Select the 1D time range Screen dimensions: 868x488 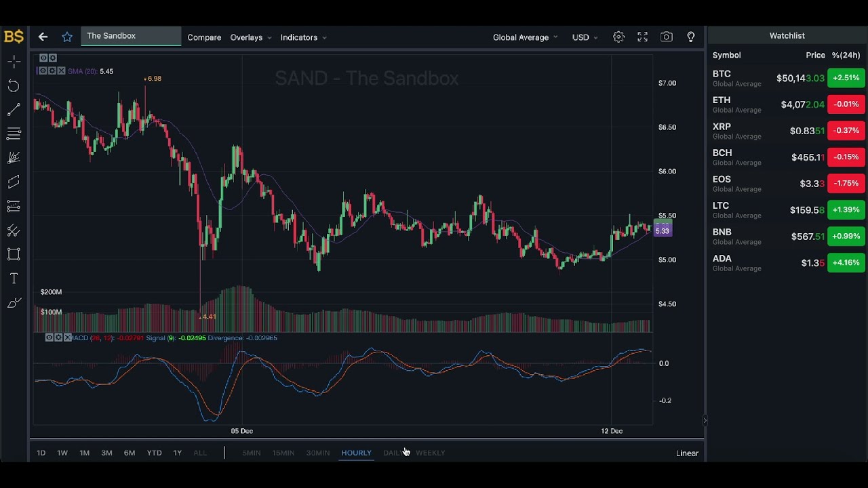click(x=41, y=453)
